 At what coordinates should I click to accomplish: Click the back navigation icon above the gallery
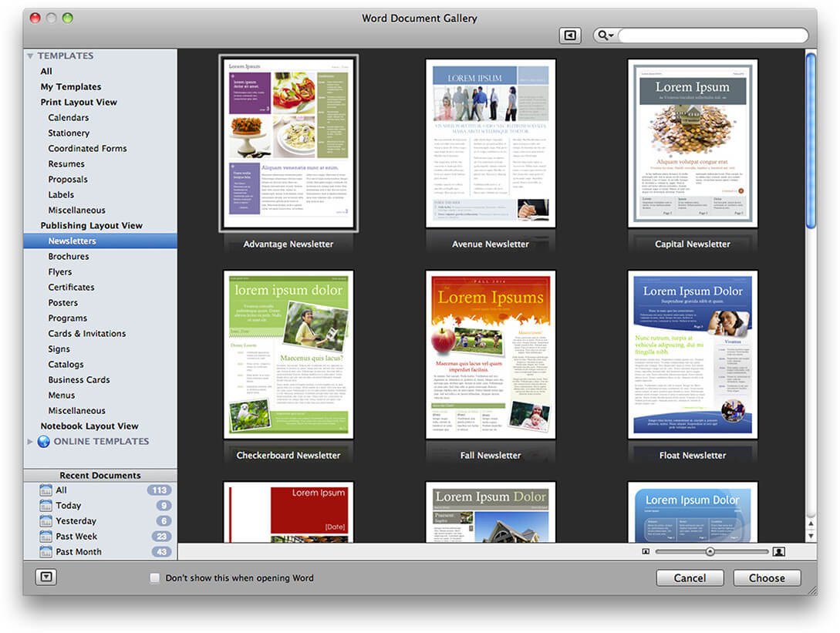pyautogui.click(x=570, y=35)
